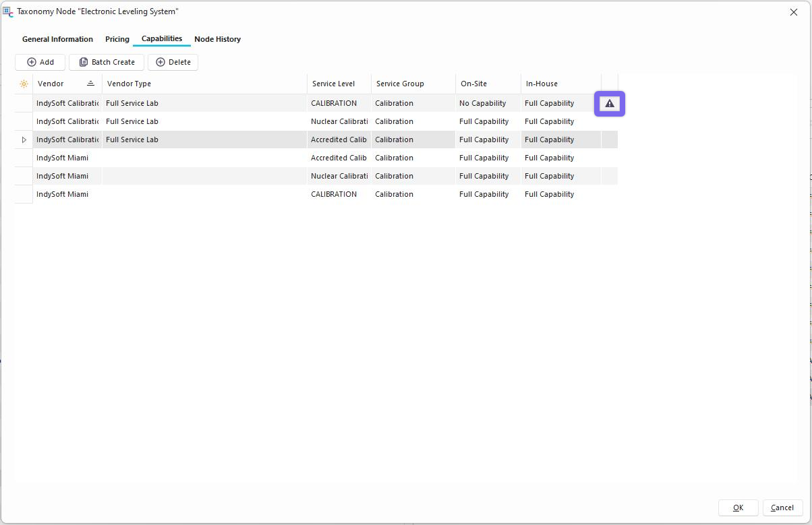This screenshot has height=525, width=812.
Task: Select the first IndySoft Miami row
Action: 63,158
